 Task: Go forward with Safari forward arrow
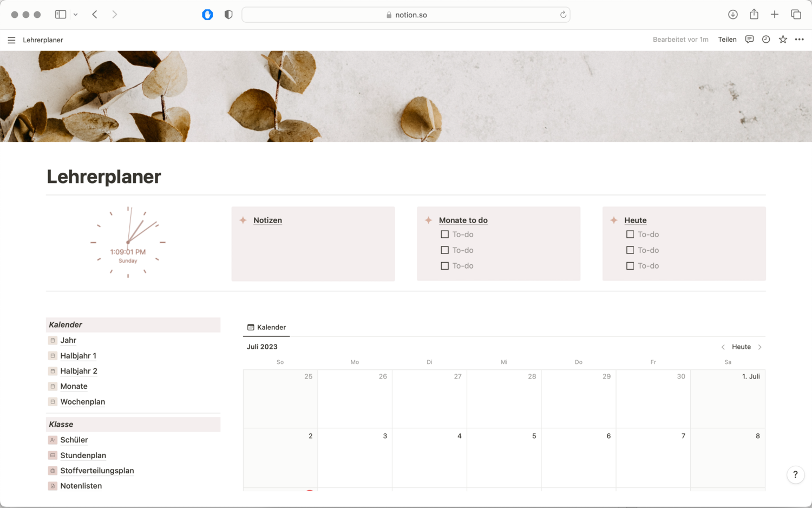[114, 15]
